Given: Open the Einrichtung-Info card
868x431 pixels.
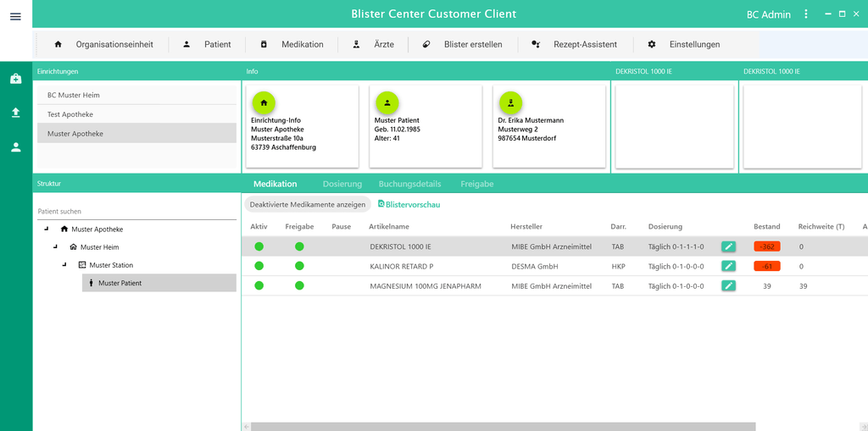Looking at the screenshot, I should [303, 126].
